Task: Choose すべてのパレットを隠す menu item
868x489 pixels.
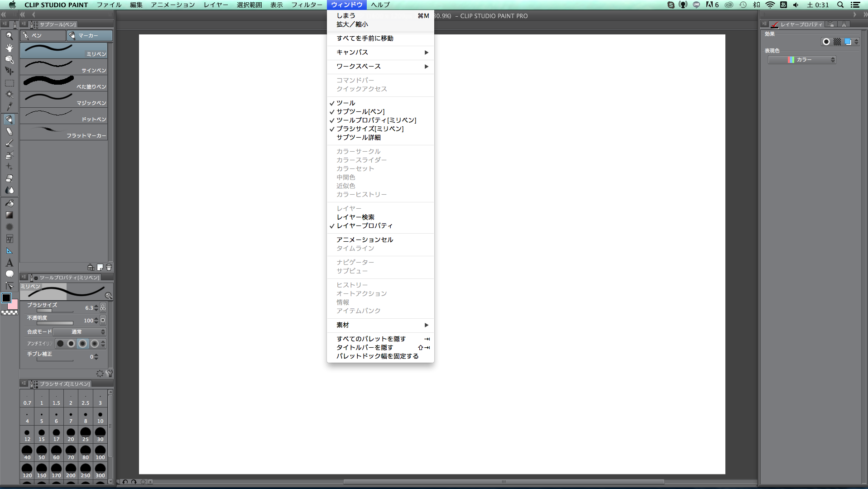Action: pyautogui.click(x=380, y=339)
